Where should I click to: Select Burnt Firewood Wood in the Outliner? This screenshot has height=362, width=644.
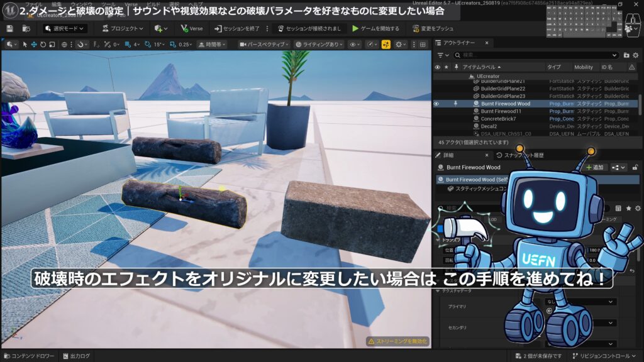pos(505,104)
